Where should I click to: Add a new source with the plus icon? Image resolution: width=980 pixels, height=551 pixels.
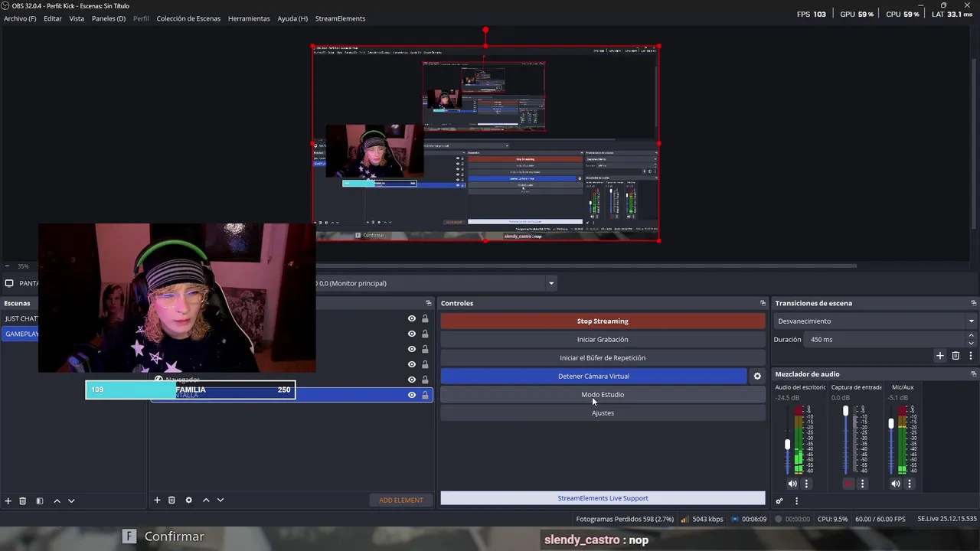click(x=157, y=500)
